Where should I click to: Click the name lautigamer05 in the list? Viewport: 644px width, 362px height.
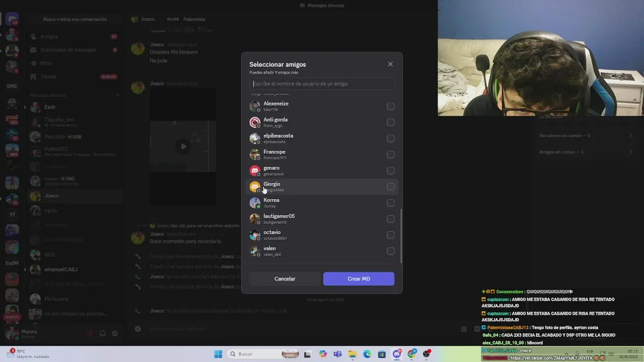tap(279, 216)
